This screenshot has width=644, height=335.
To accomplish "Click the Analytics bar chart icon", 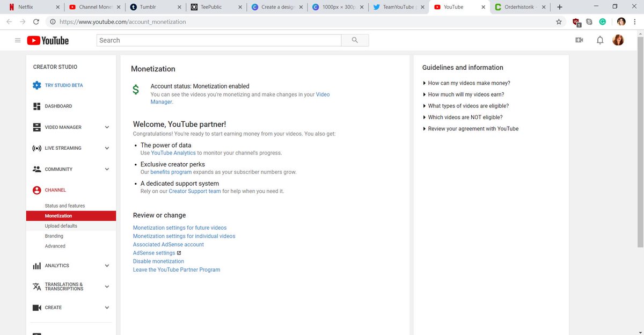I will tap(36, 266).
